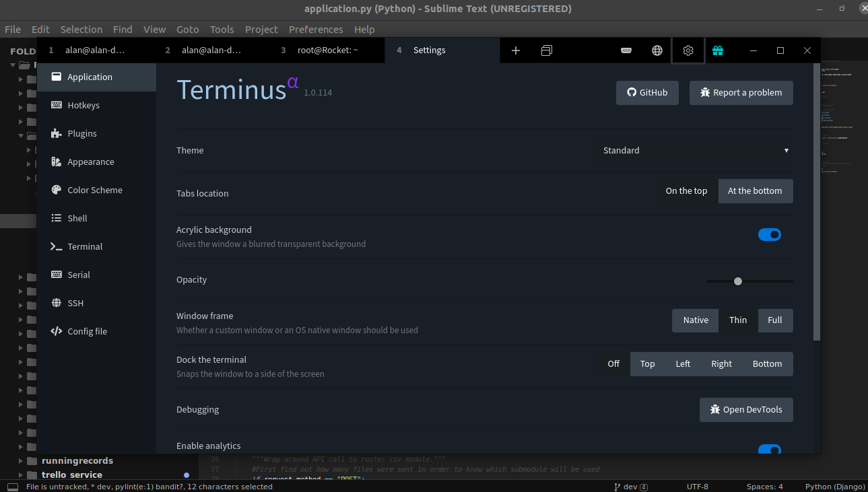Click the GitHub button
The image size is (868, 492).
[647, 93]
